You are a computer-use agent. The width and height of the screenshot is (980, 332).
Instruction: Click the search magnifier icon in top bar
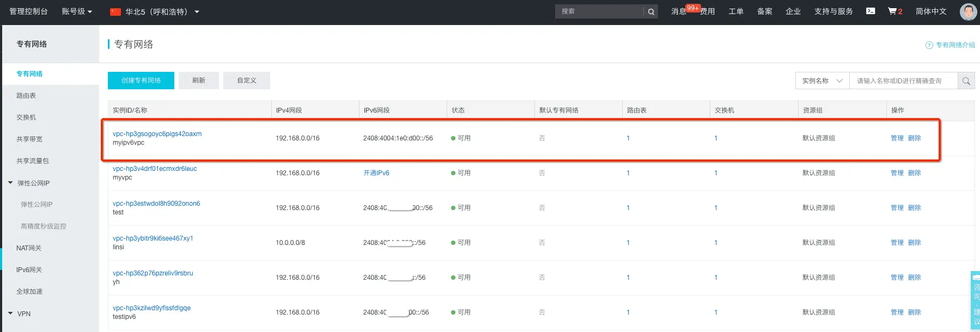coord(651,11)
